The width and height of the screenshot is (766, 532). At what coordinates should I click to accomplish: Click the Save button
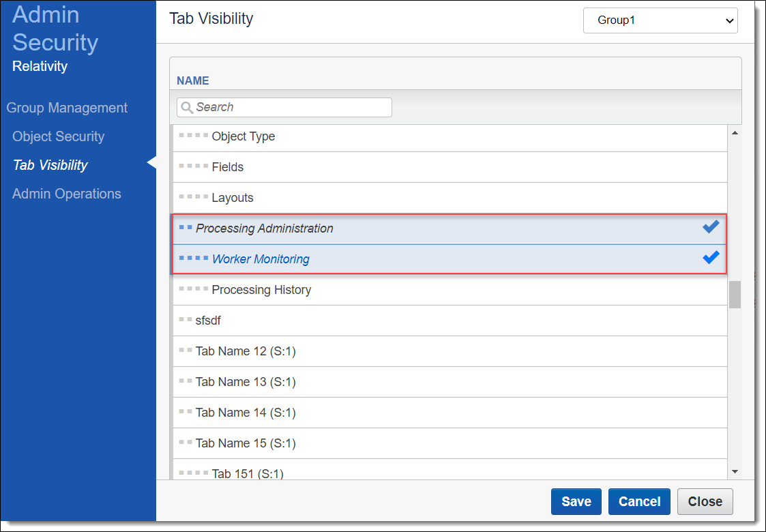[x=576, y=502]
